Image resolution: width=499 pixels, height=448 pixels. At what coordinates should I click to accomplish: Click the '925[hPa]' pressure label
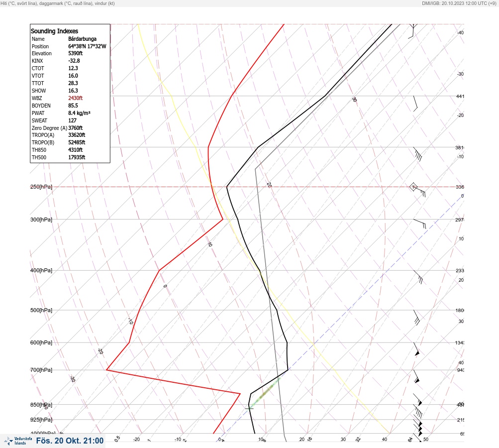(41, 420)
